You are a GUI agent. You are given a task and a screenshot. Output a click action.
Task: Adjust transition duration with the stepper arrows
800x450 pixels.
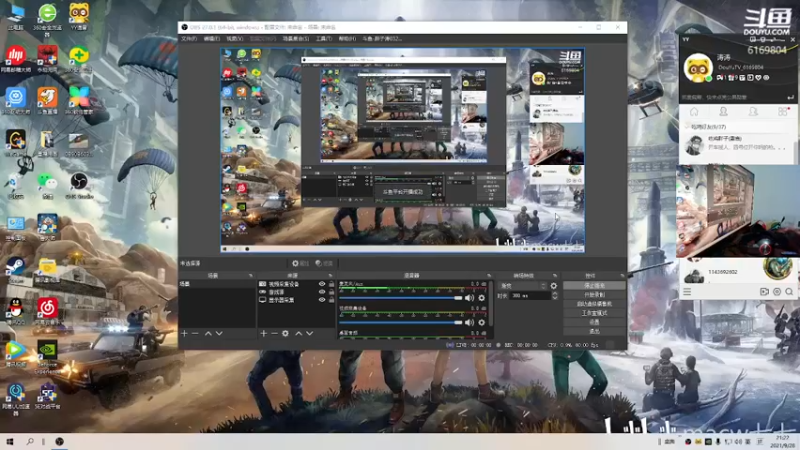[x=555, y=295]
